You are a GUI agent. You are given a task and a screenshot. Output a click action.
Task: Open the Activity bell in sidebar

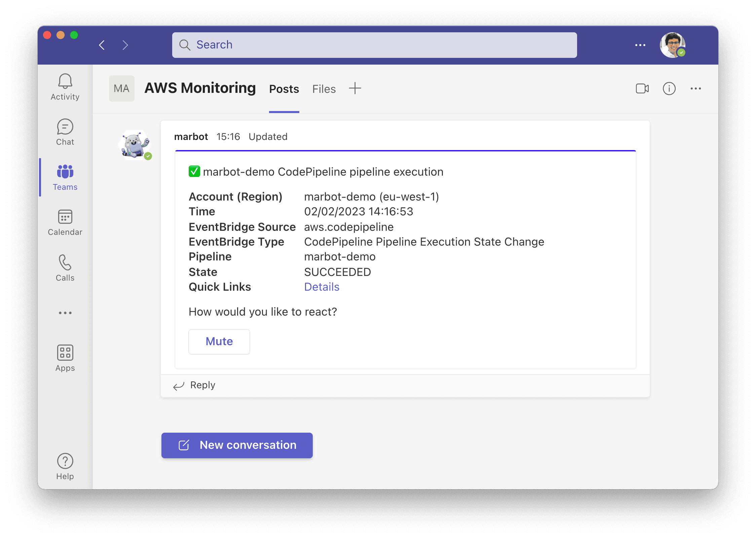click(x=65, y=87)
